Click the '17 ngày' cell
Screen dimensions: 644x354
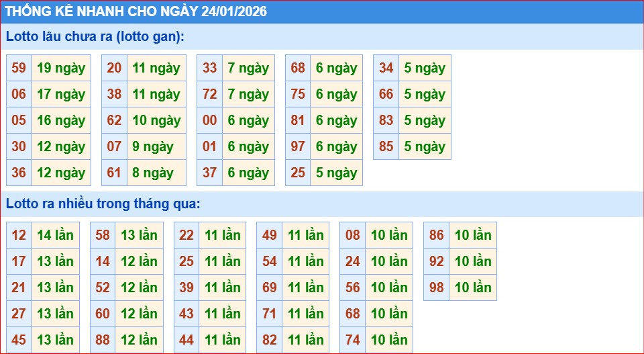coord(61,94)
